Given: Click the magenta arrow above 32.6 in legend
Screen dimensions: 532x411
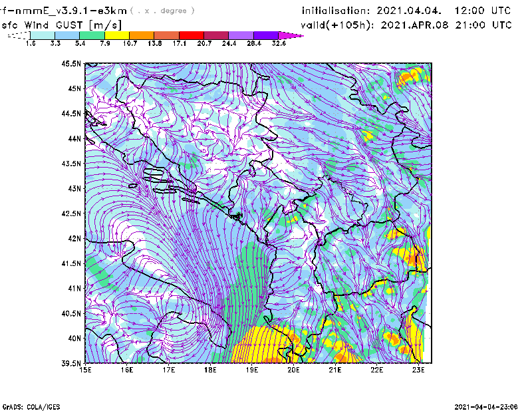Looking at the screenshot, I should coord(291,35).
